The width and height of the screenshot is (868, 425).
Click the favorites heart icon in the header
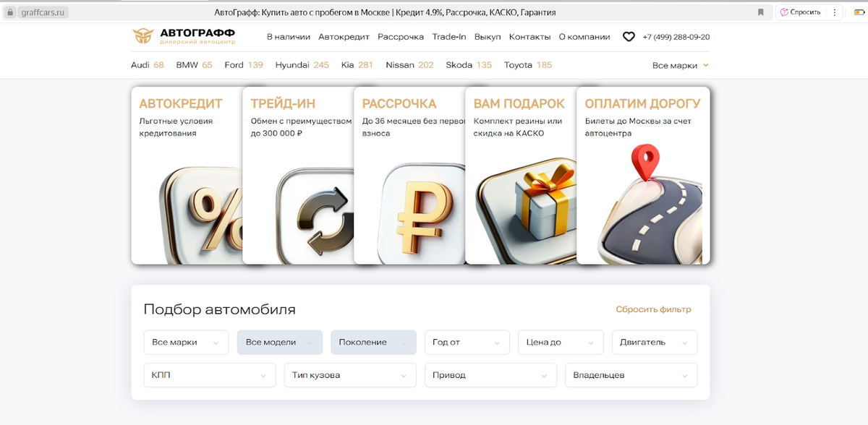[x=629, y=37]
